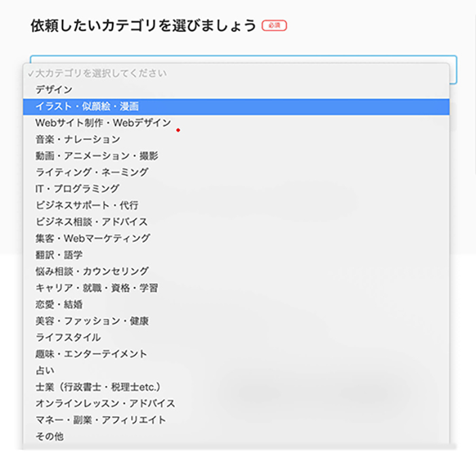
Task: Pick 音楽・ナレーション category
Action: [236, 139]
